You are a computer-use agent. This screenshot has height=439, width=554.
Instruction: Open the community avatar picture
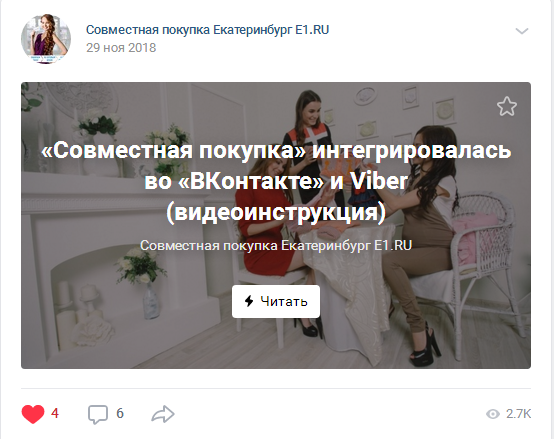[x=46, y=39]
